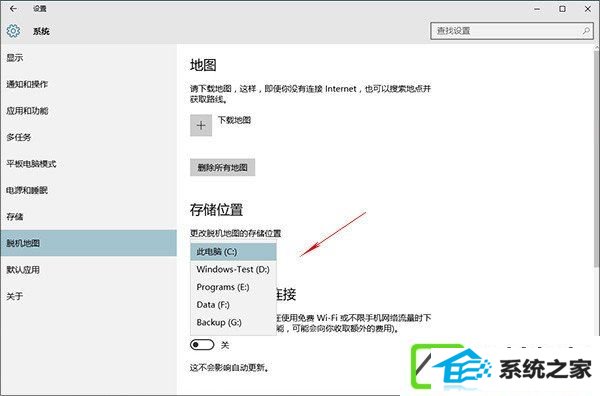Screen dimensions: 600x396
Task: Choose Windows-Test (D:) from the list
Action: [233, 269]
